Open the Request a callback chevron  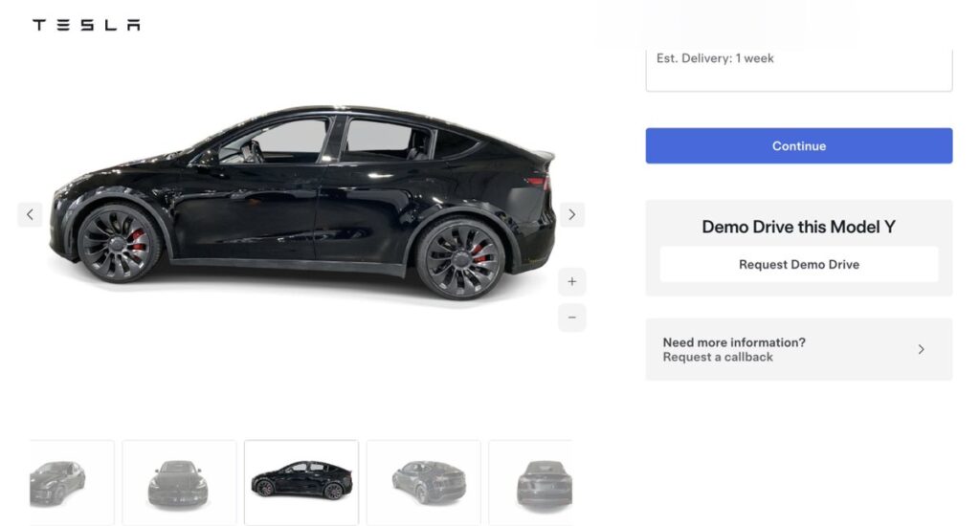(921, 349)
